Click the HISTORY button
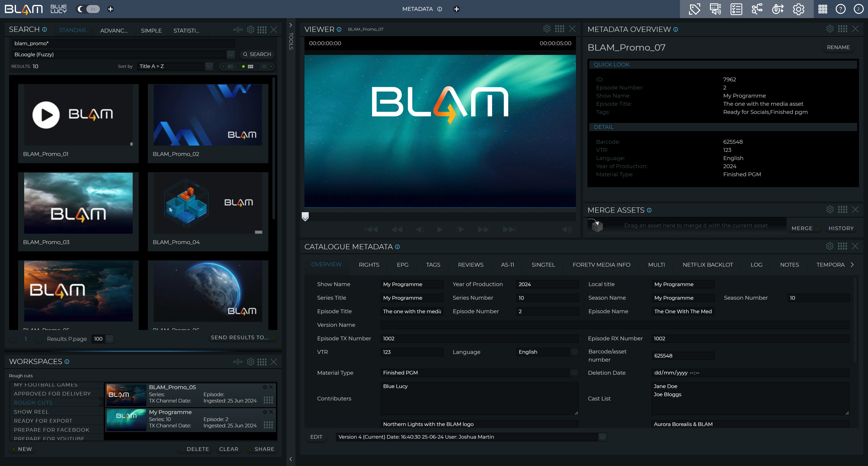 click(x=841, y=228)
